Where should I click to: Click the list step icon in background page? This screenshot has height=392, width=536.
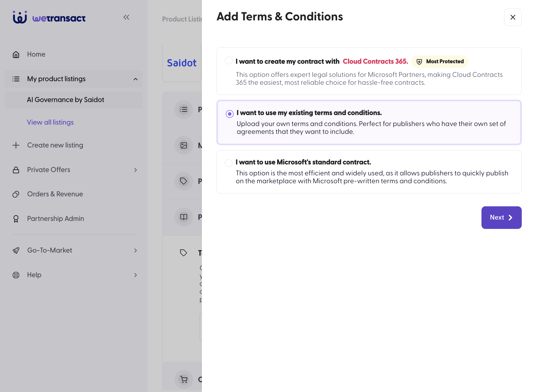click(184, 110)
